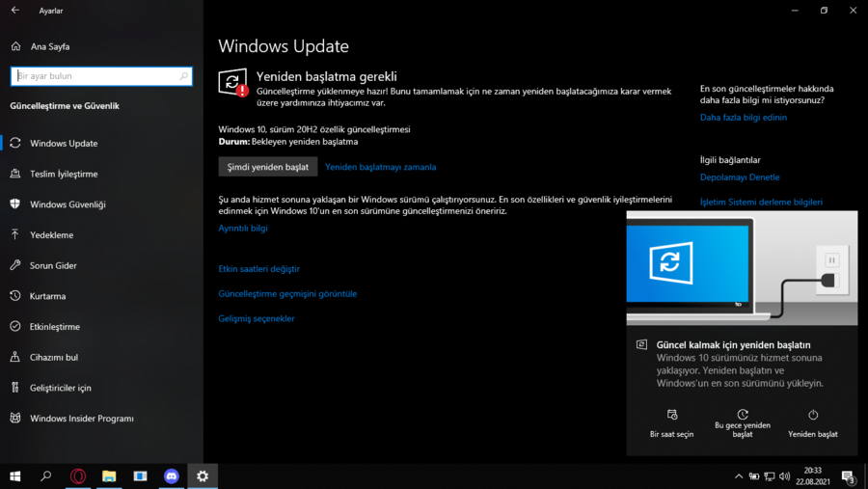The image size is (868, 489).
Task: Select Yedekleme menu item
Action: (x=101, y=234)
